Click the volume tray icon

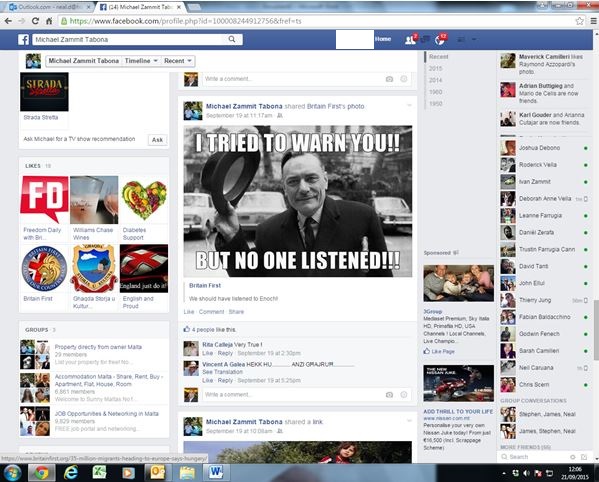click(526, 473)
